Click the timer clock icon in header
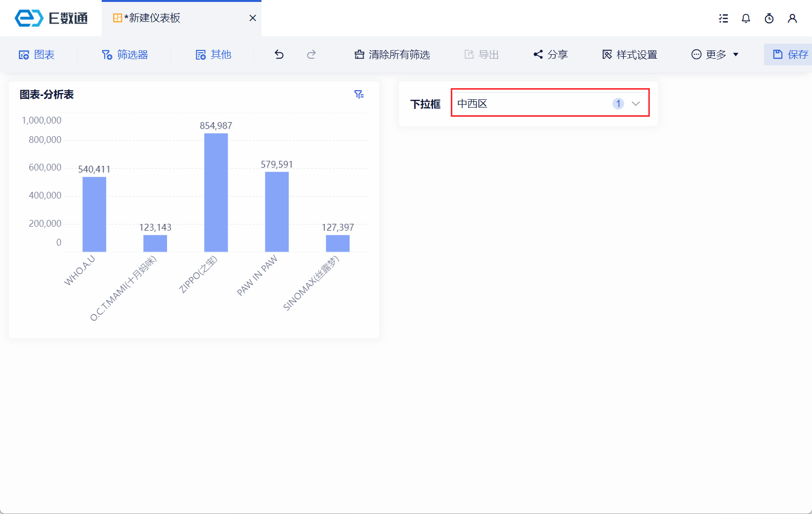 [769, 18]
